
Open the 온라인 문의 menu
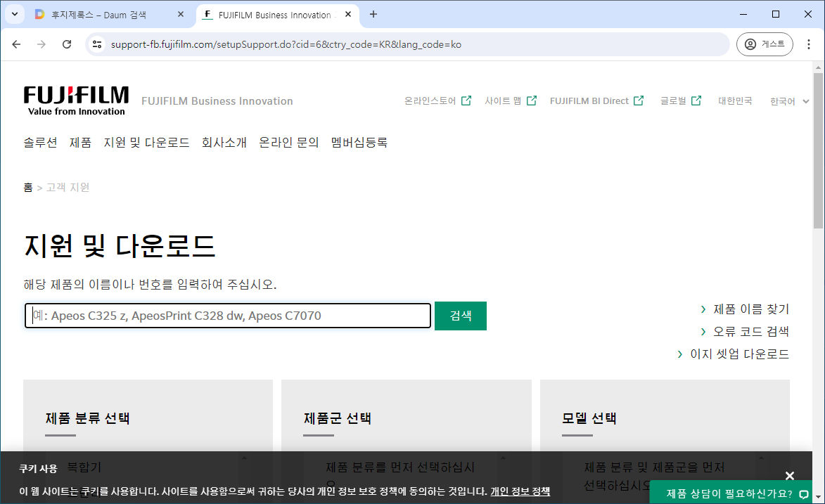click(x=288, y=143)
